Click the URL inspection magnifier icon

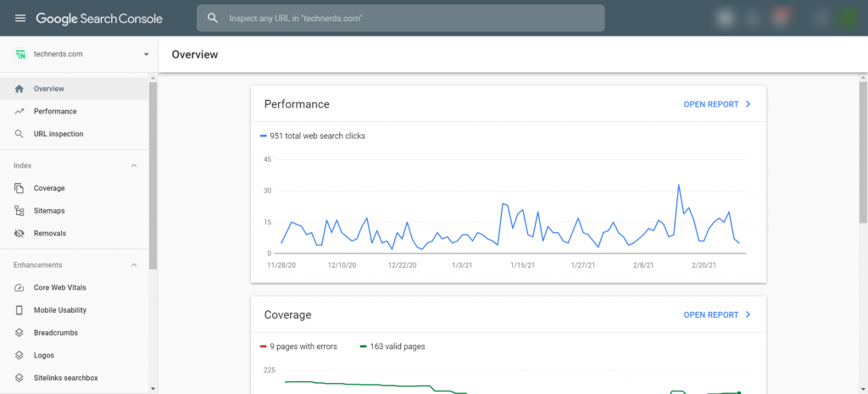pyautogui.click(x=19, y=134)
